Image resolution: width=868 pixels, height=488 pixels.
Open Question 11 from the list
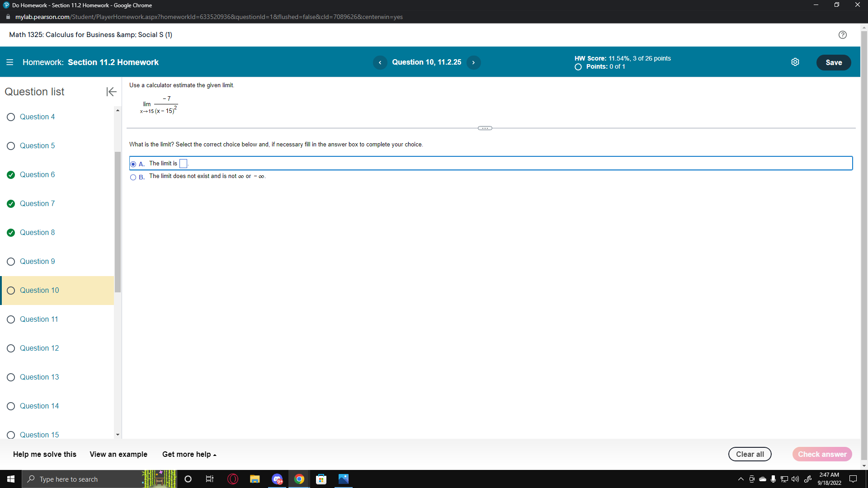coord(39,319)
